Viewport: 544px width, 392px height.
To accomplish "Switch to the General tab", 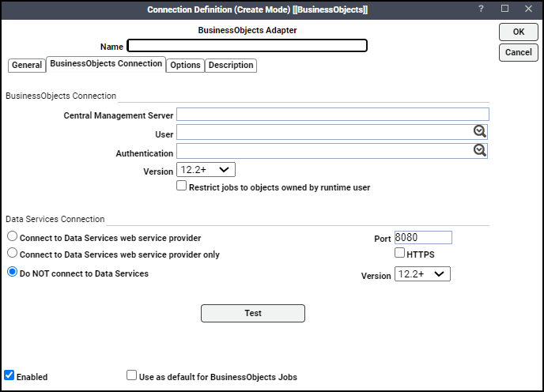I will point(27,66).
